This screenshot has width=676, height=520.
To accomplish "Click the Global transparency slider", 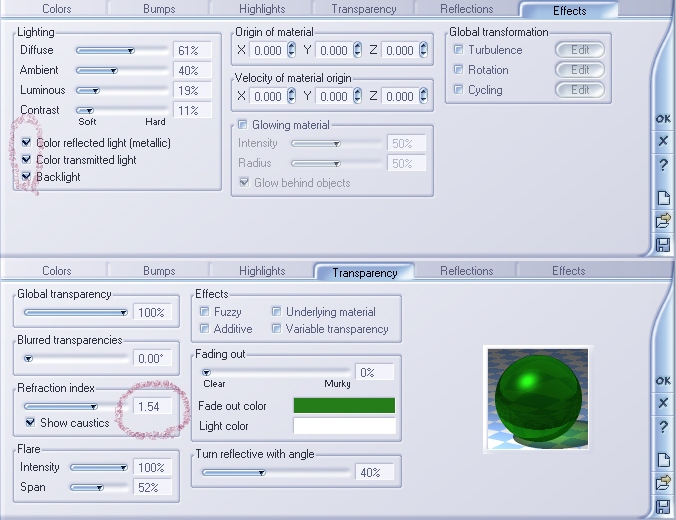I will tap(76, 312).
